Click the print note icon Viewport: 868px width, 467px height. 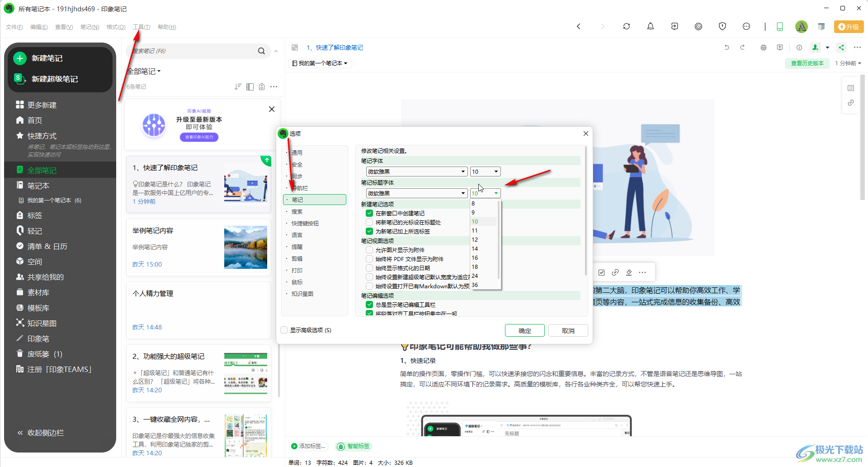[x=764, y=48]
